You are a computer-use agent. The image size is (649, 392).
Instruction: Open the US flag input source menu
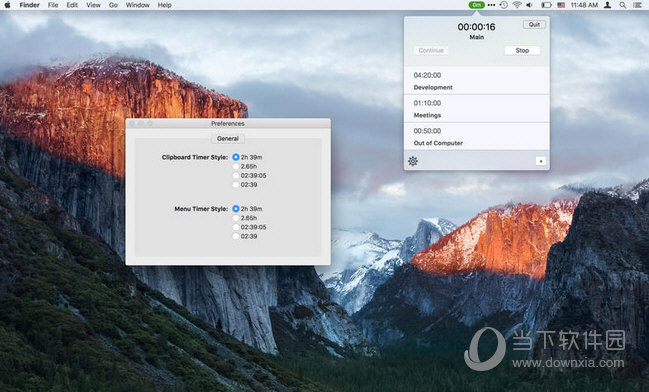(x=561, y=5)
